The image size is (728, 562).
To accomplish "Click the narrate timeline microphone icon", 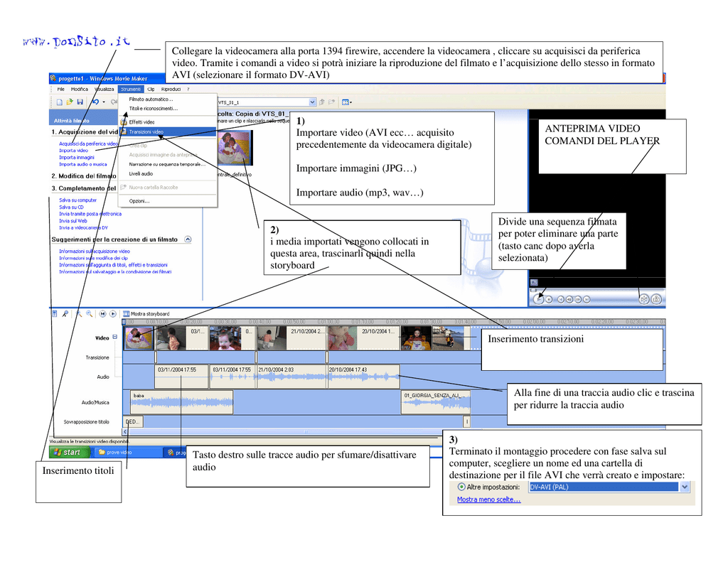I will point(65,314).
